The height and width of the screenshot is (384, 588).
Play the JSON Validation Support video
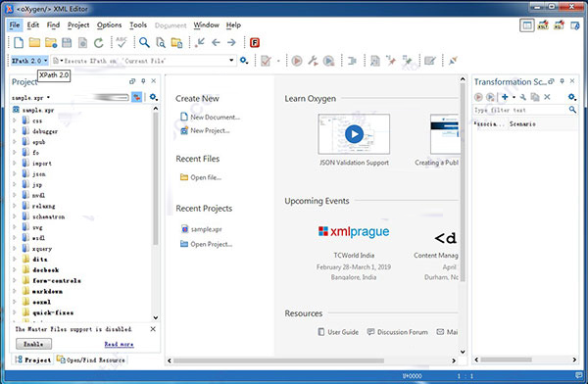(354, 134)
